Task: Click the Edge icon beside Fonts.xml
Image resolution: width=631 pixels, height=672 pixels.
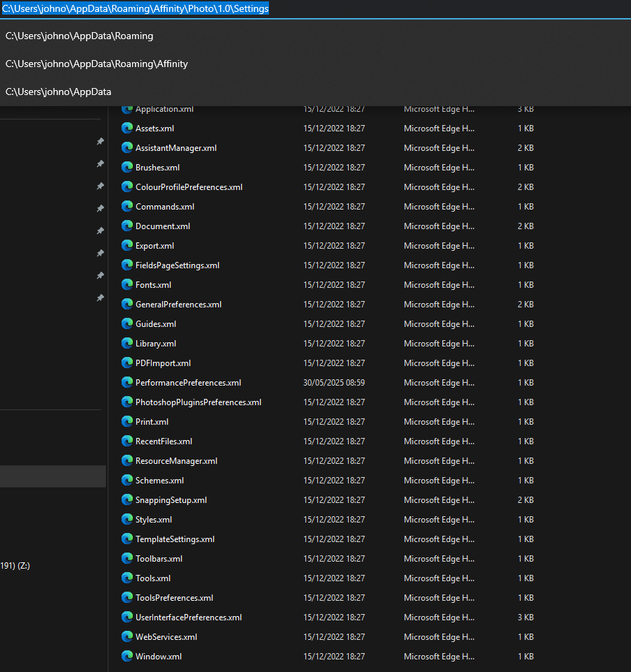Action: 127,284
